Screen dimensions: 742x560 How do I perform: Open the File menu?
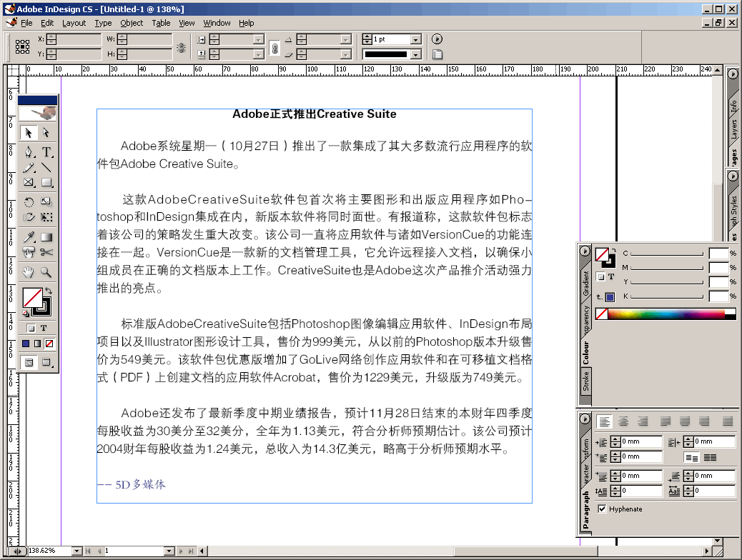26,23
